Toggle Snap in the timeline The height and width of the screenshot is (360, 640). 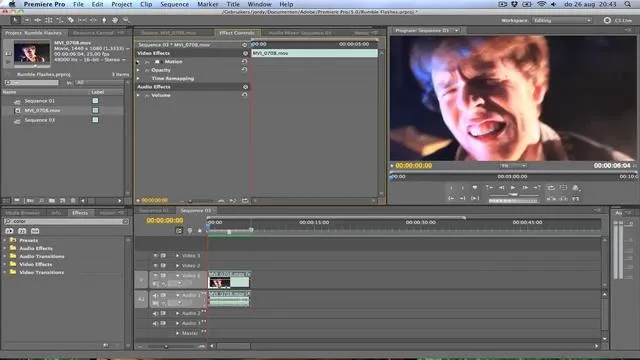[x=179, y=231]
